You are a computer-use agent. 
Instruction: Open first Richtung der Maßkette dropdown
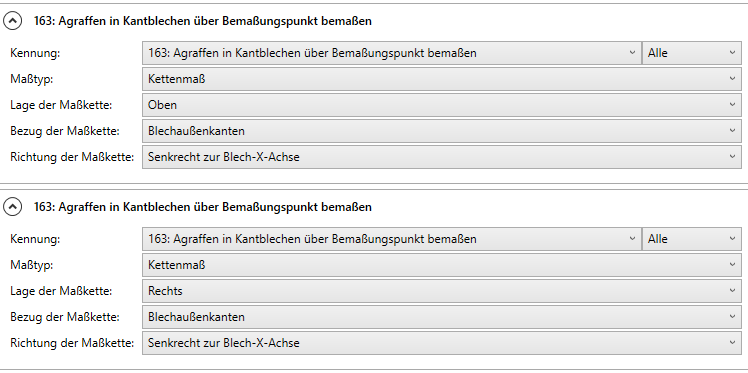pyautogui.click(x=442, y=157)
